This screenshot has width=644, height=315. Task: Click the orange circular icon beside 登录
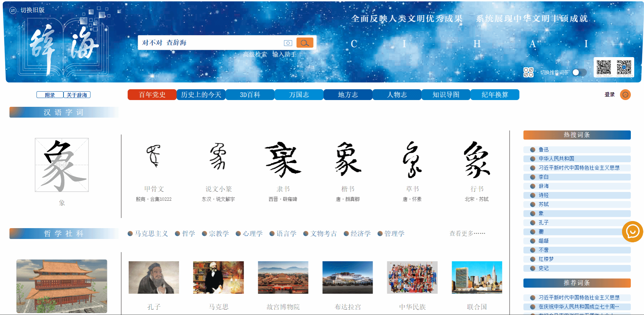coord(625,95)
